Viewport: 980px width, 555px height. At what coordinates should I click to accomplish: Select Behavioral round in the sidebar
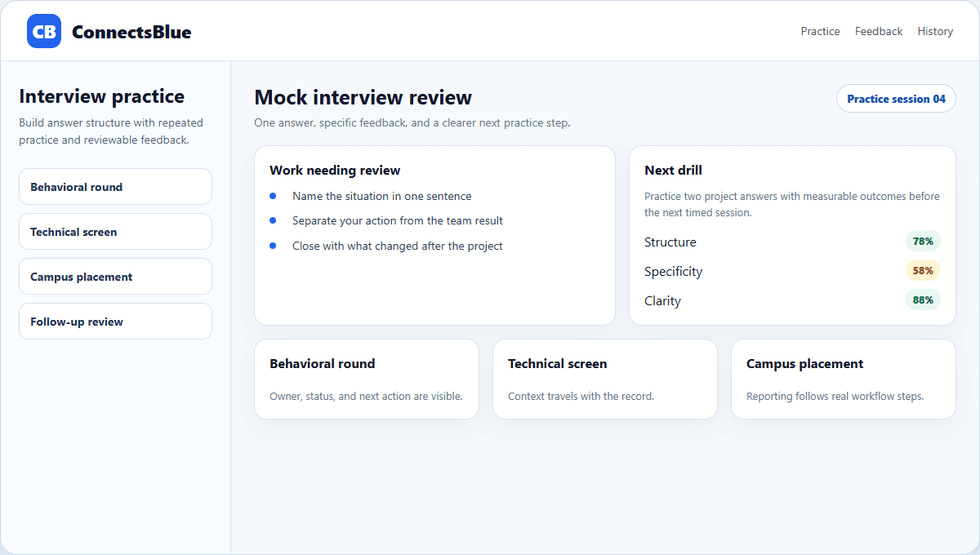[115, 187]
